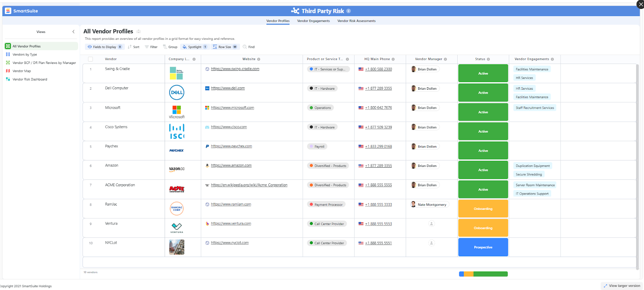Click the Group records tool
Viewport: 644px width, 290px height.
(x=170, y=47)
